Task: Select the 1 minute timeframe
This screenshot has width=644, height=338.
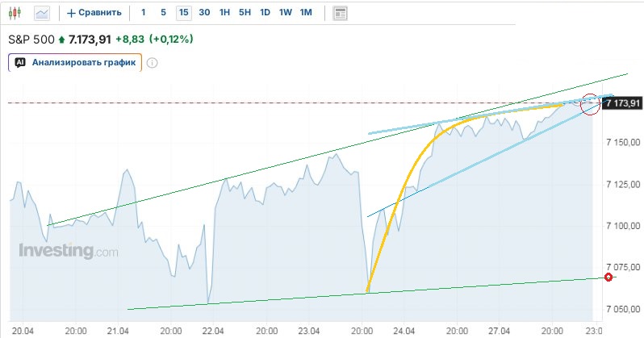Action: pos(144,13)
